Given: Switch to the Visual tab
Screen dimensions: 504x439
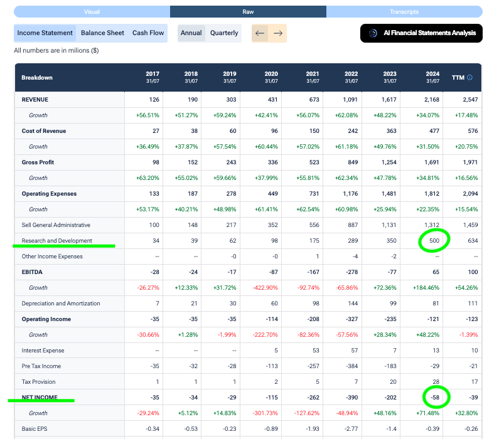Looking at the screenshot, I should [x=92, y=11].
